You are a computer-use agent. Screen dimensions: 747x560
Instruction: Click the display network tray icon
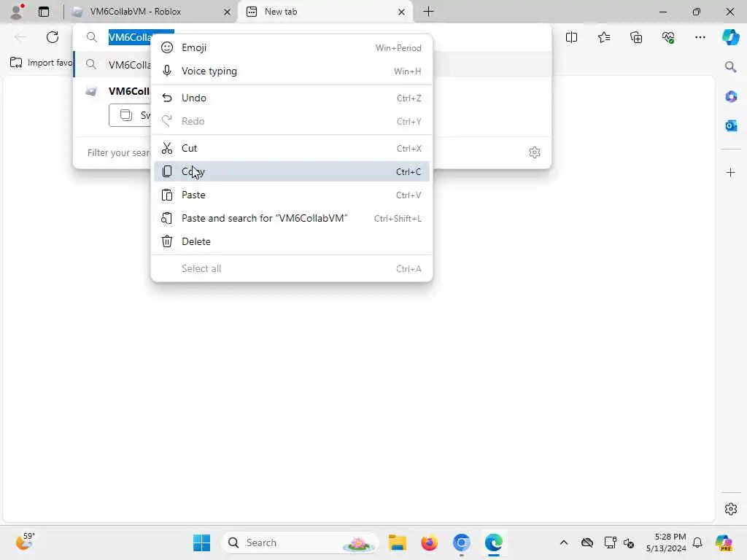pos(610,542)
